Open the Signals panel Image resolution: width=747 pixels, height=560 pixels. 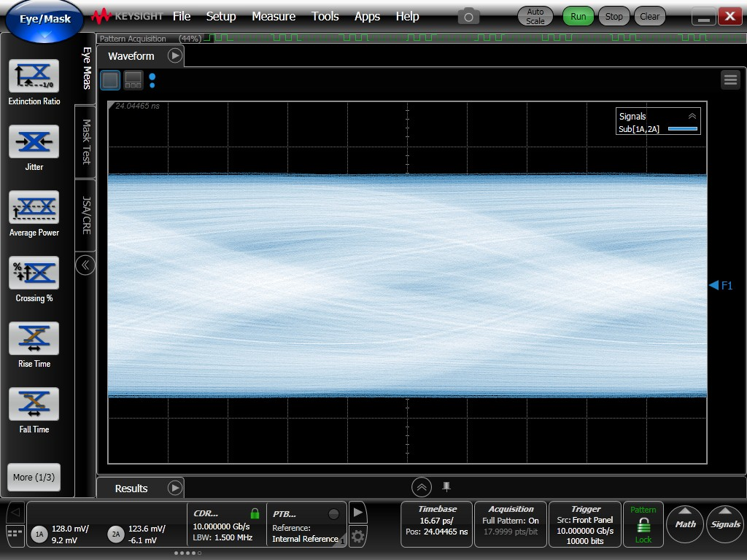(724, 524)
